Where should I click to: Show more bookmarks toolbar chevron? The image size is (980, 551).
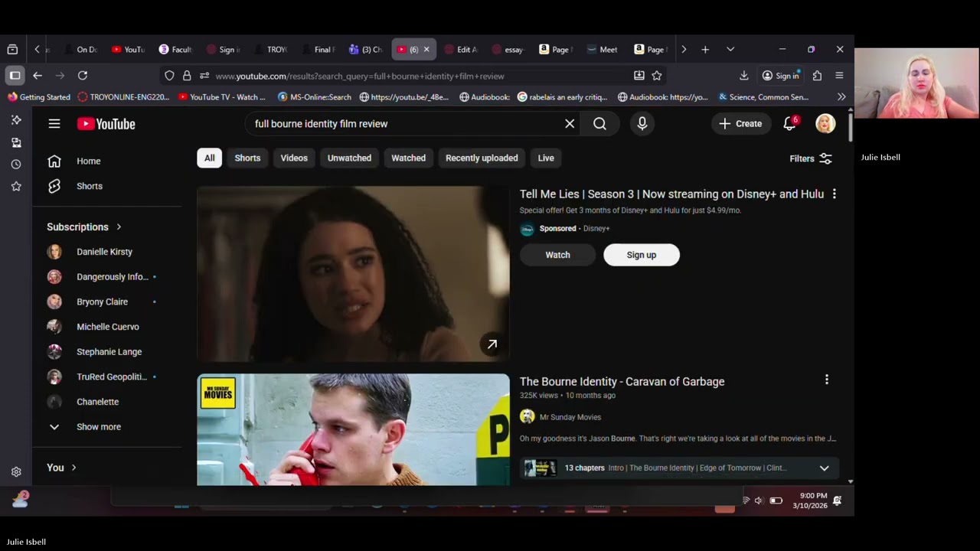click(x=841, y=97)
